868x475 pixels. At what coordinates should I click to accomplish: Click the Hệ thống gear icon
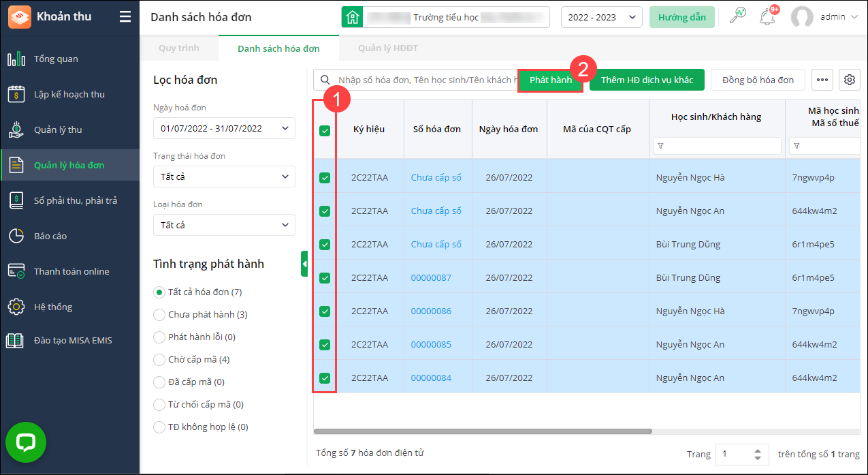[x=16, y=307]
